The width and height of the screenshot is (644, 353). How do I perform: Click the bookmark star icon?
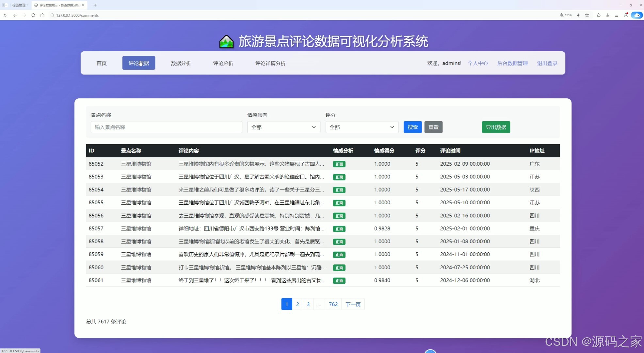(x=587, y=15)
